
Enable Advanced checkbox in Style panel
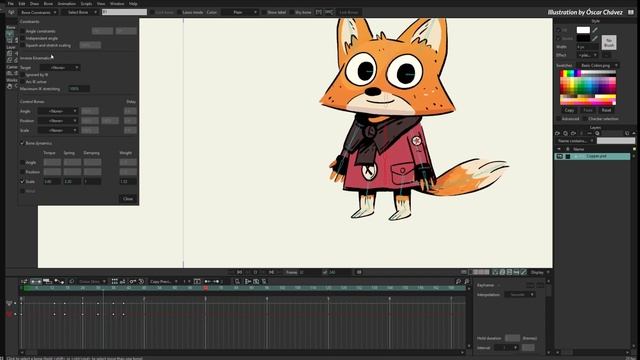558,119
